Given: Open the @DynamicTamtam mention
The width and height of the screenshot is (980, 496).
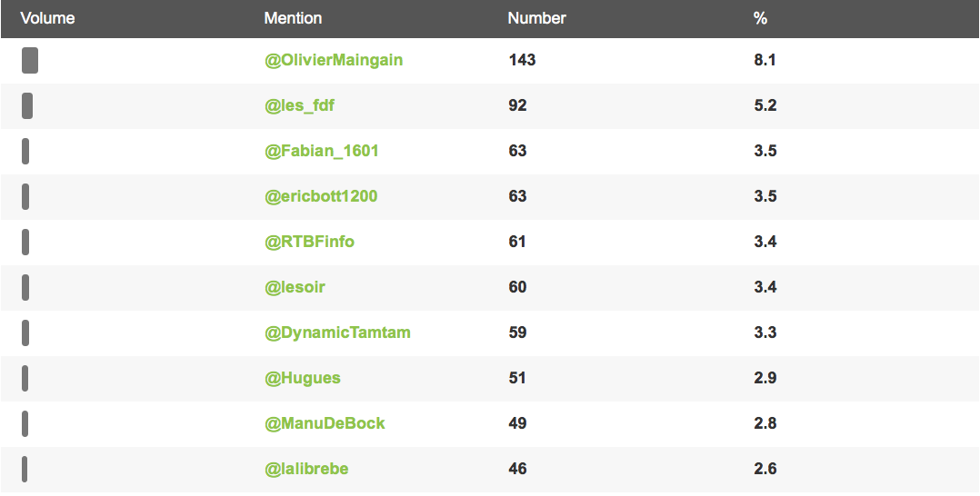Looking at the screenshot, I should coord(337,332).
